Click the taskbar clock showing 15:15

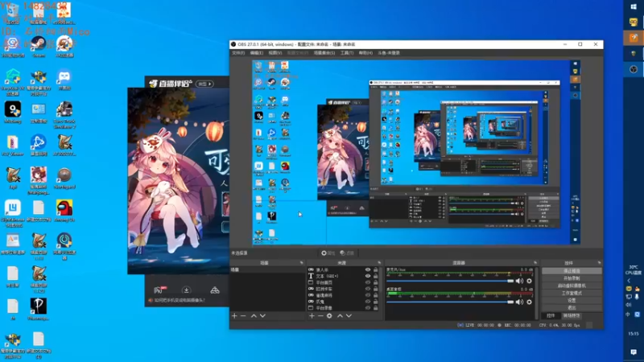[x=634, y=334]
